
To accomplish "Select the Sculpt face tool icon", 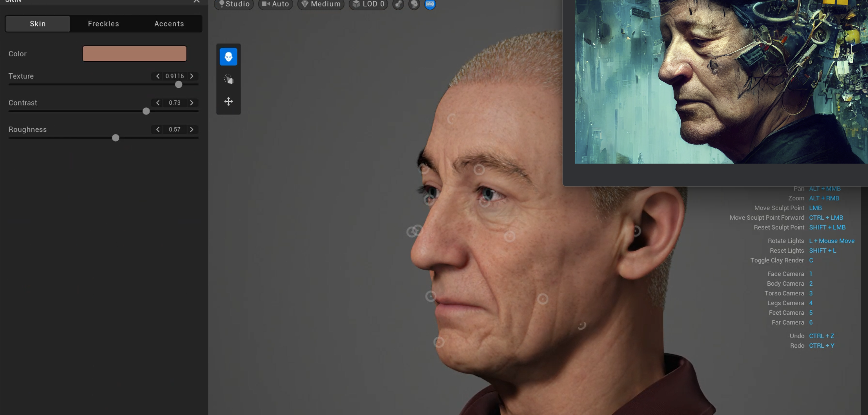I will [228, 57].
